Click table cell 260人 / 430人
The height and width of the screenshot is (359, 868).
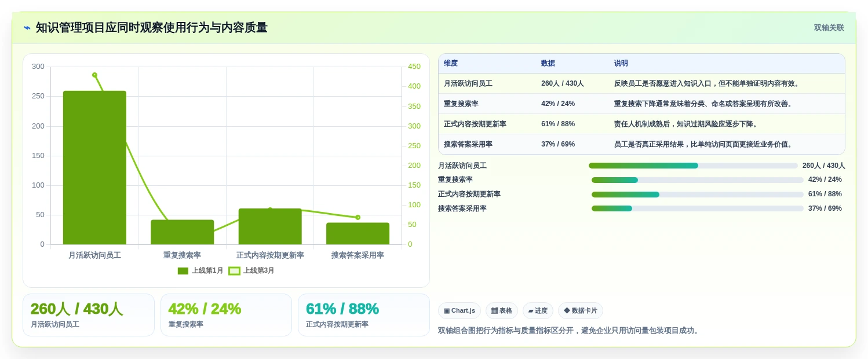point(563,83)
